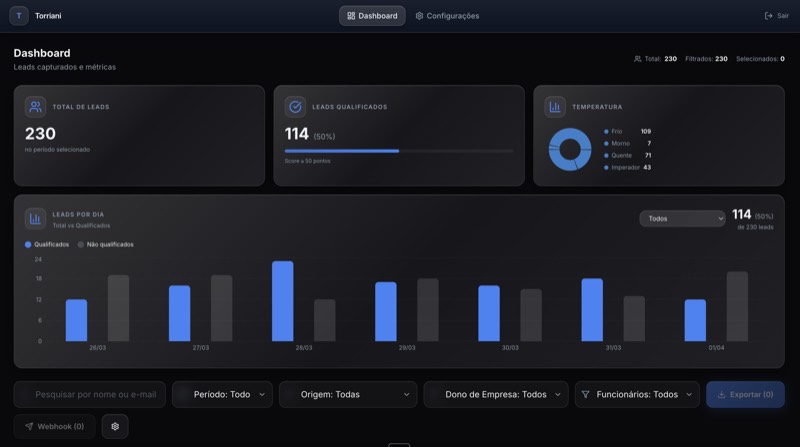Click the Torriani avatar icon
The width and height of the screenshot is (800, 447).
(19, 16)
